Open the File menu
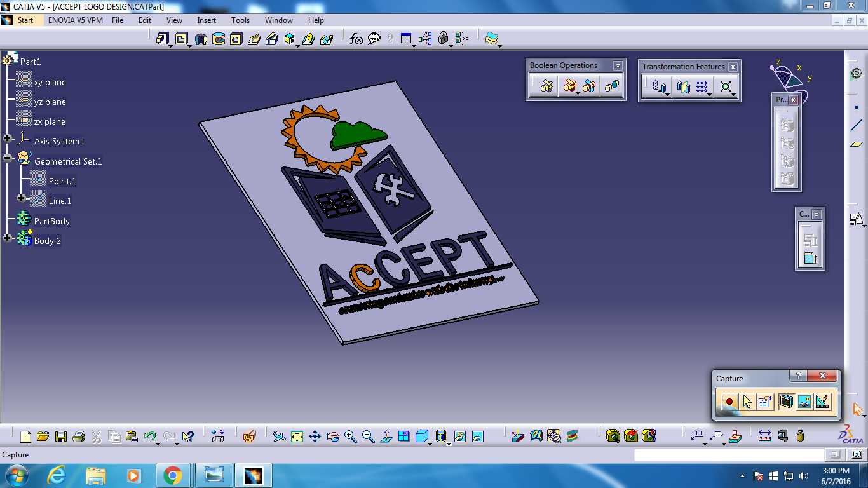 tap(118, 20)
